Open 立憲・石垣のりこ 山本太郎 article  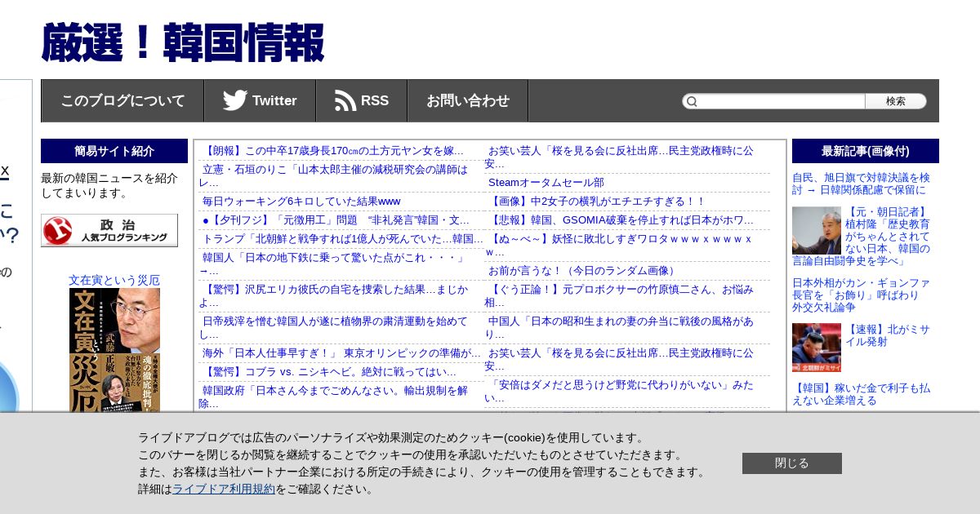tap(333, 175)
